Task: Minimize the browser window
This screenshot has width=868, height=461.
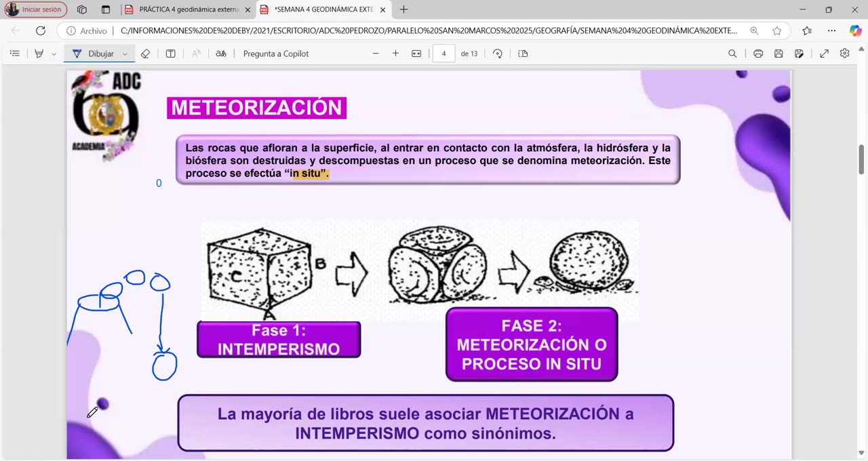Action: point(802,9)
